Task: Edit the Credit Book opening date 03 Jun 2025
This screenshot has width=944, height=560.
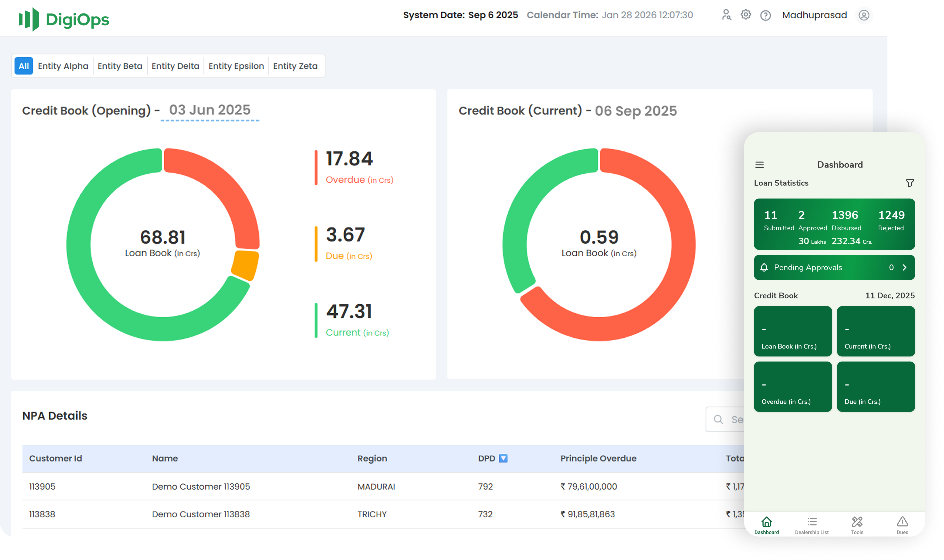Action: click(209, 110)
